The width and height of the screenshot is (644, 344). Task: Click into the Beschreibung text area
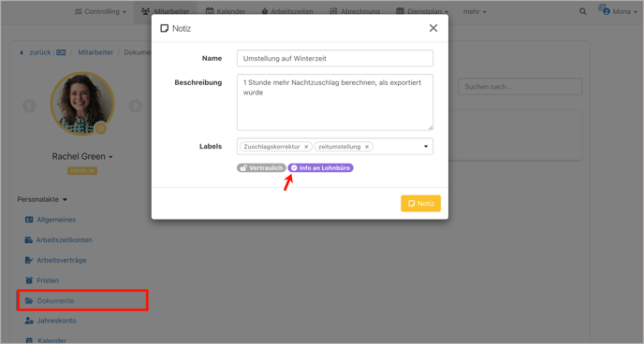pyautogui.click(x=335, y=102)
